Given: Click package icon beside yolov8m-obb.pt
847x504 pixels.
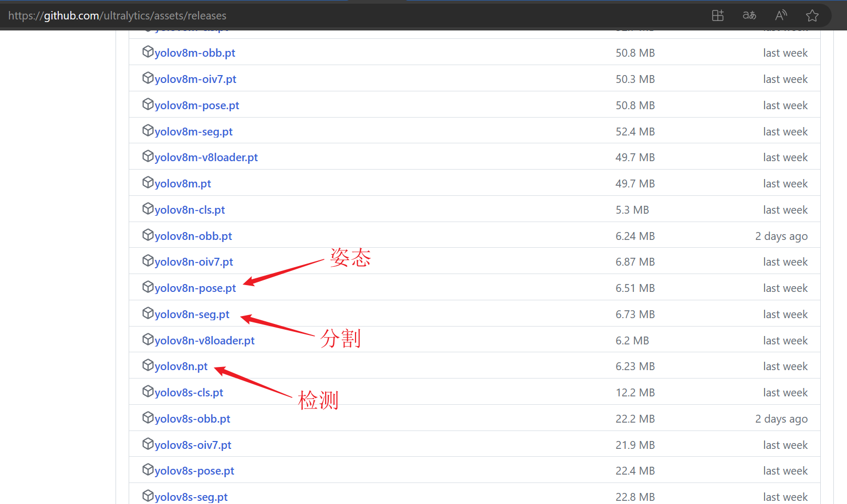Looking at the screenshot, I should point(148,51).
